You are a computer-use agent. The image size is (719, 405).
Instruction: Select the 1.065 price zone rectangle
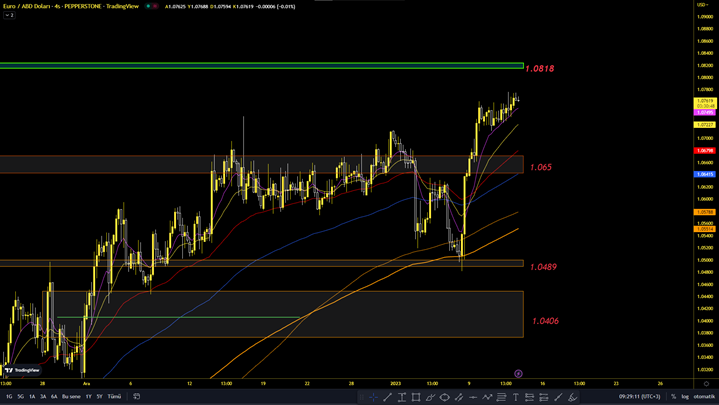click(261, 165)
